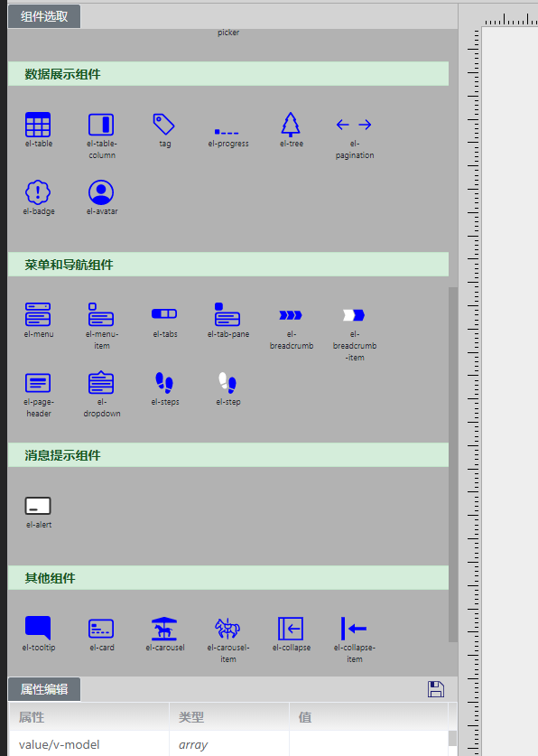Click the array type cell
The width and height of the screenshot is (538, 756).
(229, 744)
